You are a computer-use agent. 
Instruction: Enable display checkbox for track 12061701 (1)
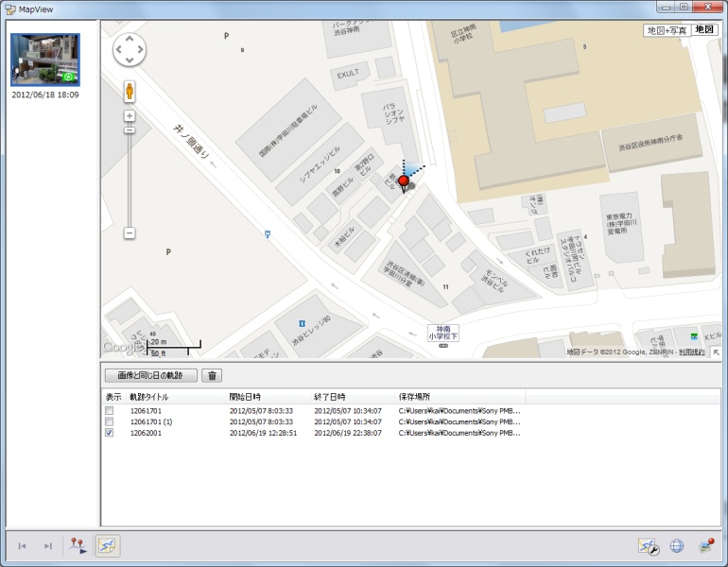click(109, 421)
